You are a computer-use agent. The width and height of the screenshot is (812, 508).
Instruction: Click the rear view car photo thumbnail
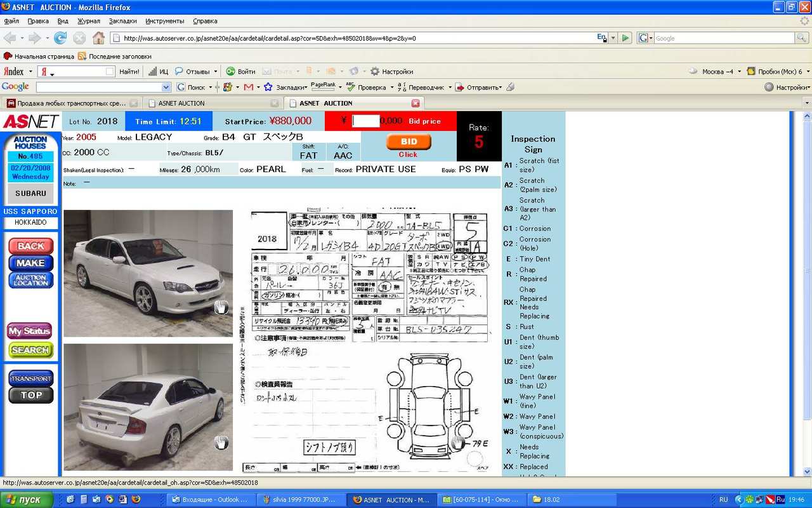(148, 407)
